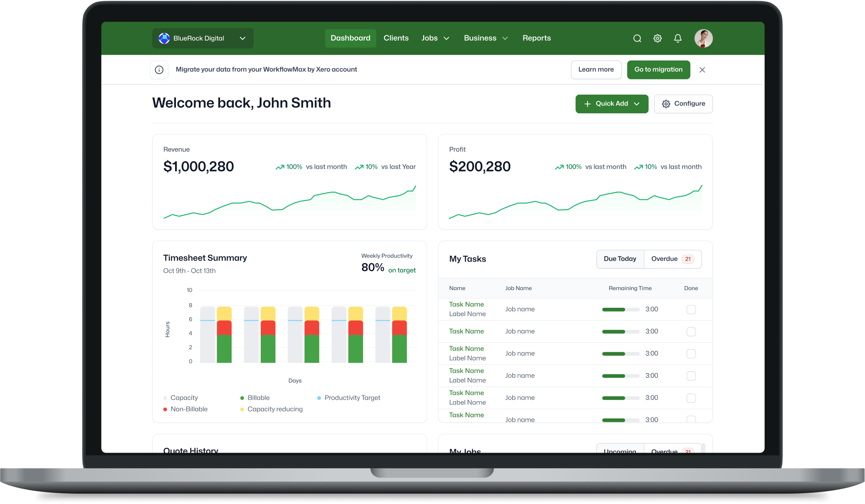The image size is (865, 504).
Task: Click the info icon next to migration banner
Action: point(159,70)
